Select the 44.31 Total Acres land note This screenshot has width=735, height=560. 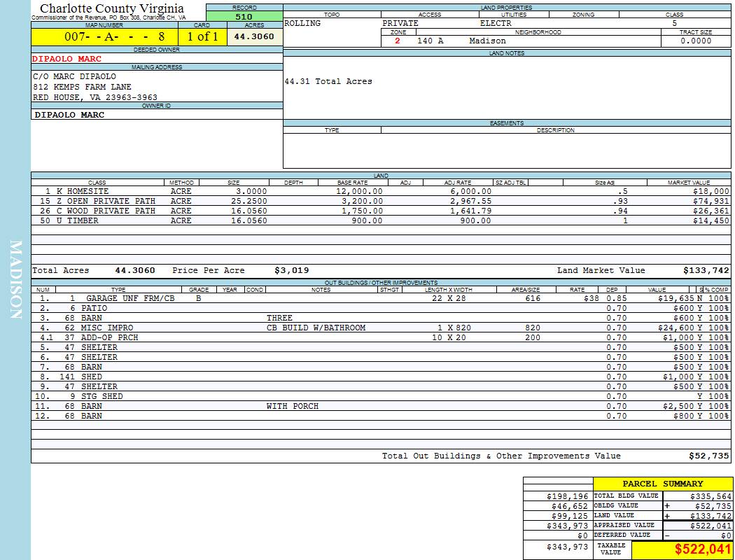click(x=328, y=81)
